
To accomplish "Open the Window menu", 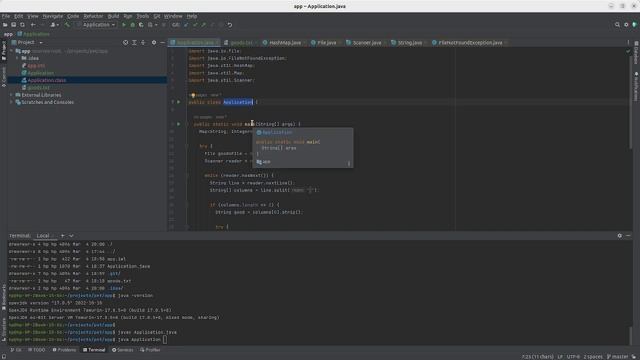I will tap(173, 16).
